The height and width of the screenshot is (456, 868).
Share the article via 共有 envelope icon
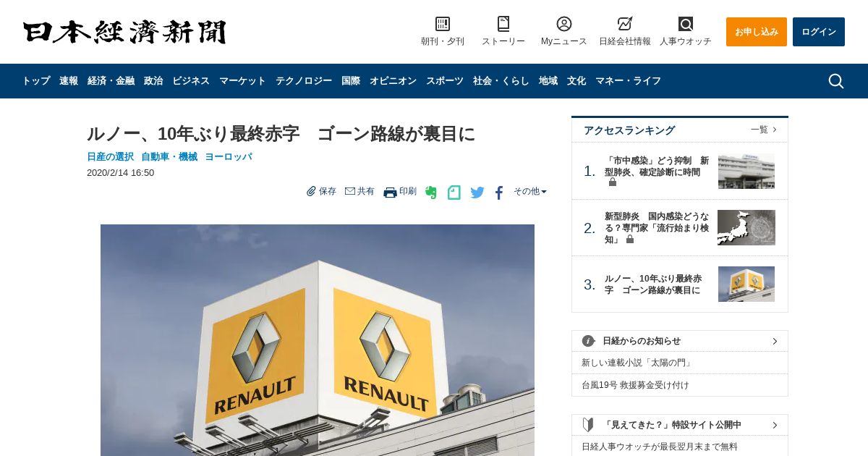click(350, 191)
